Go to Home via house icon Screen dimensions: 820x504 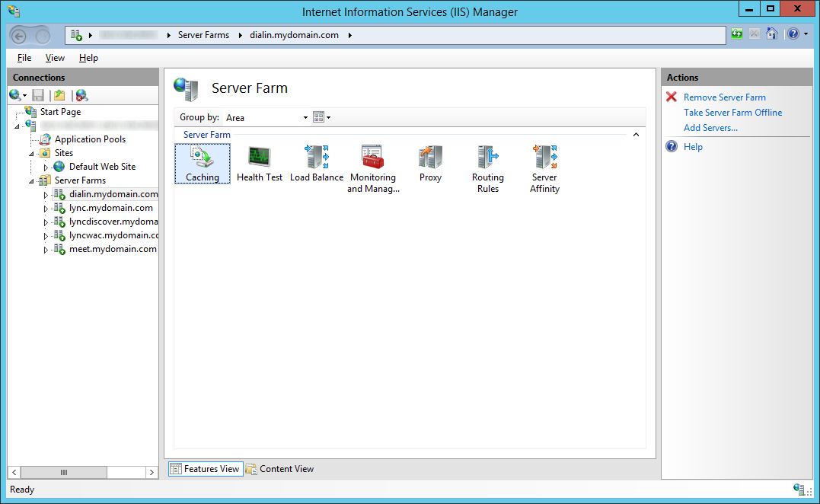(771, 34)
